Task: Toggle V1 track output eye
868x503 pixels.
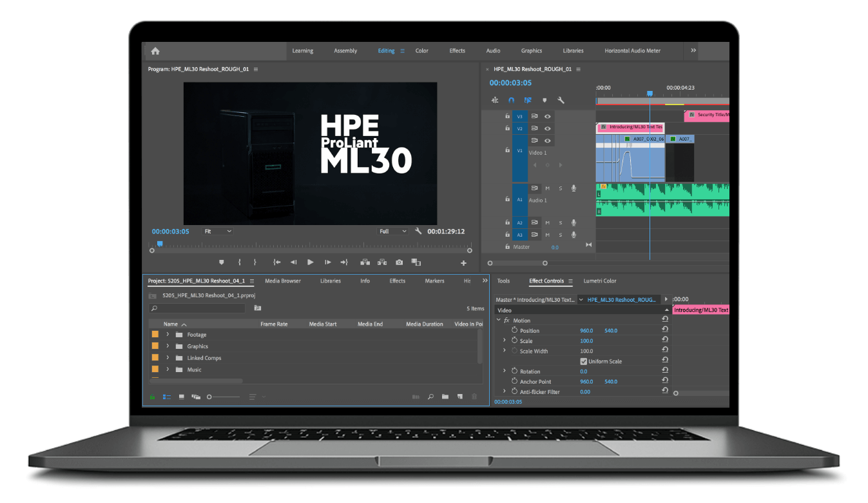Action: click(x=548, y=141)
